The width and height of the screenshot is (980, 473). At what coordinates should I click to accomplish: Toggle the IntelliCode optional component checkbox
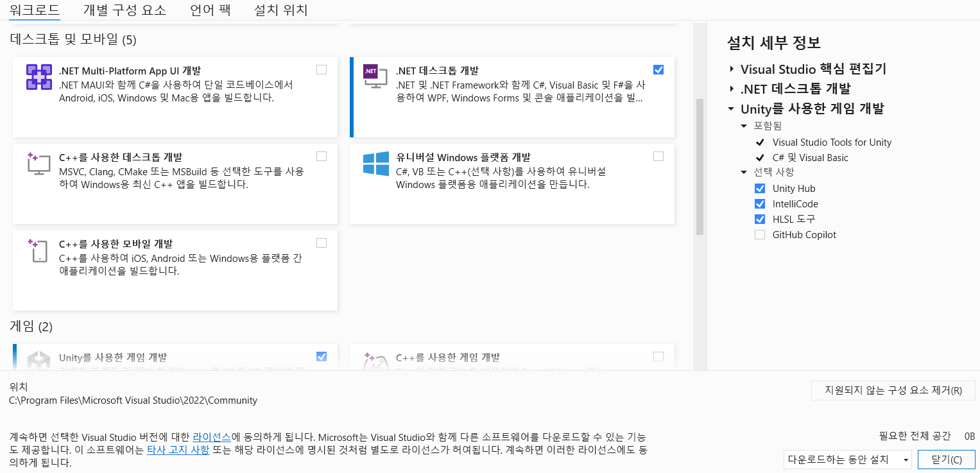pos(760,204)
